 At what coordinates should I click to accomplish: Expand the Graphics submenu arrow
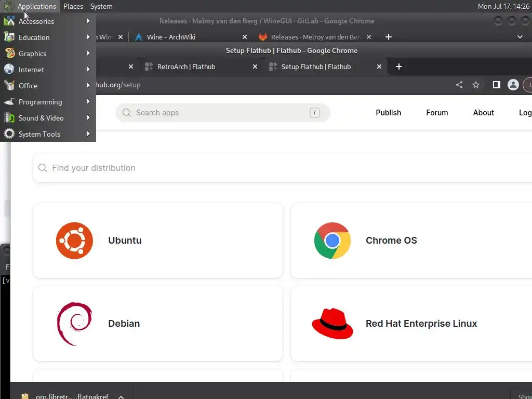tap(88, 54)
